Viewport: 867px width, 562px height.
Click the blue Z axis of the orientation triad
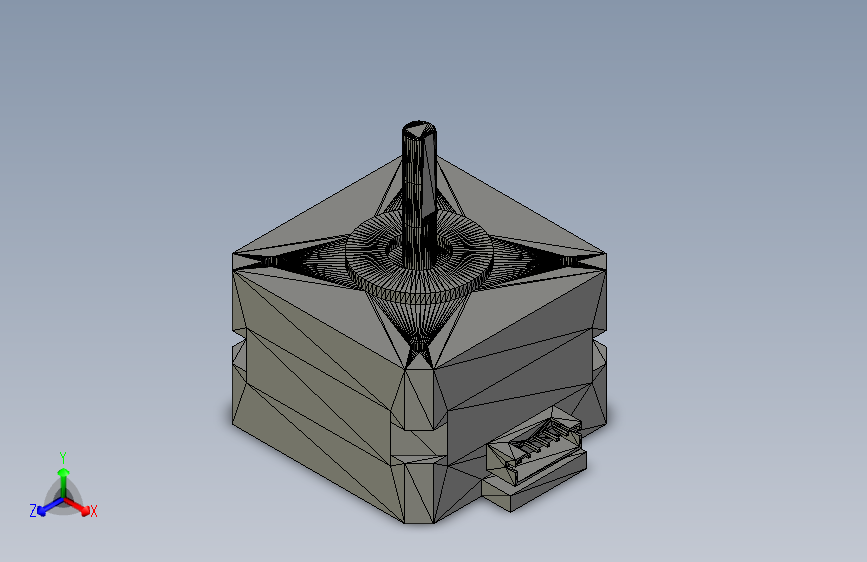click(50, 506)
